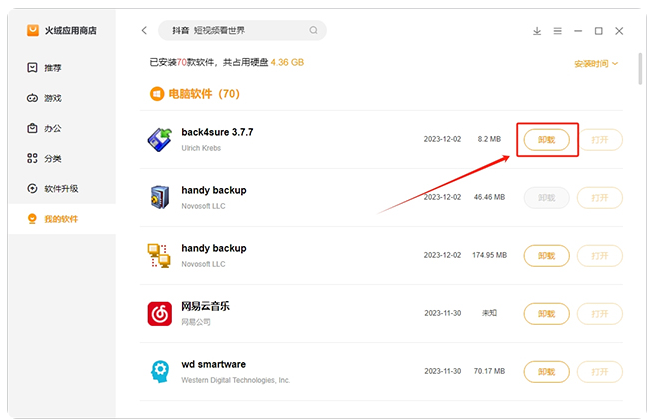Click the 我的软件 sidebar icon
Viewport: 656px width, 419px height.
pos(32,219)
